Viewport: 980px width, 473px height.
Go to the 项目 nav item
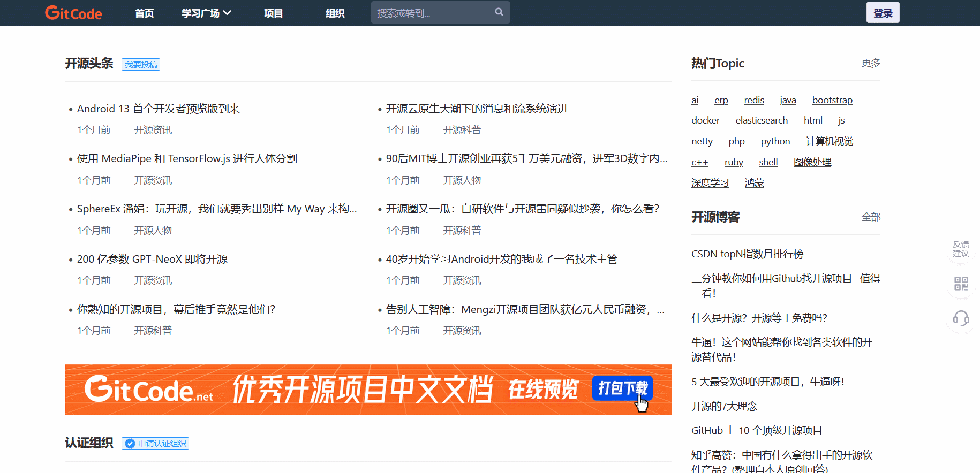(273, 13)
